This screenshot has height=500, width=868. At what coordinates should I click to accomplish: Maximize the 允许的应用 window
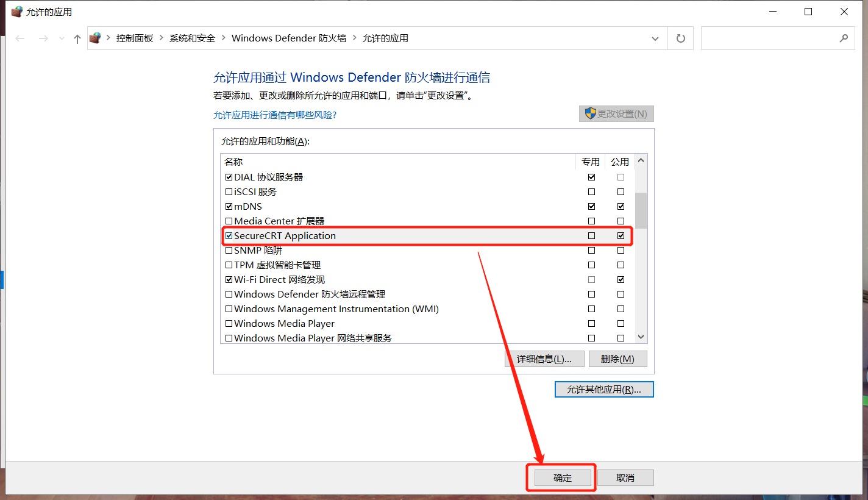click(x=808, y=12)
